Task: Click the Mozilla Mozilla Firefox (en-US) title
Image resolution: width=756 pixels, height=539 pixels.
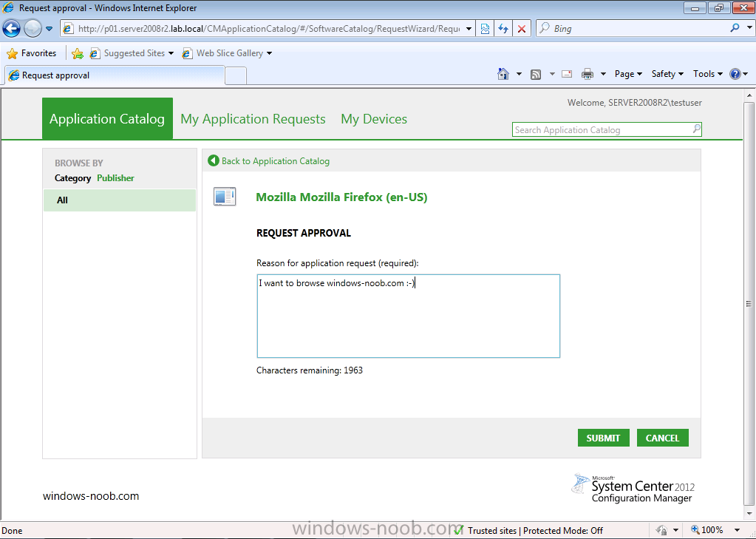Action: [x=342, y=197]
